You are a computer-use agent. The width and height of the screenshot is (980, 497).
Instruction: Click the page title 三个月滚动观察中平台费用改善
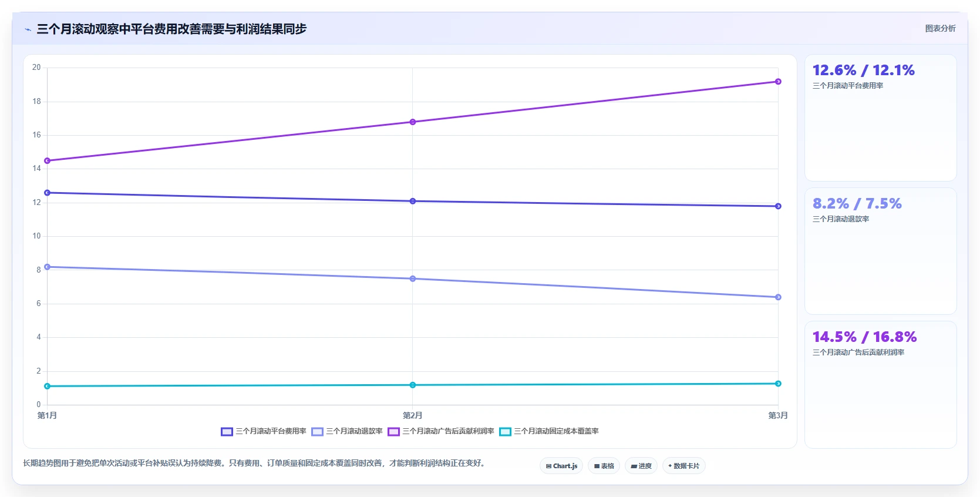171,29
